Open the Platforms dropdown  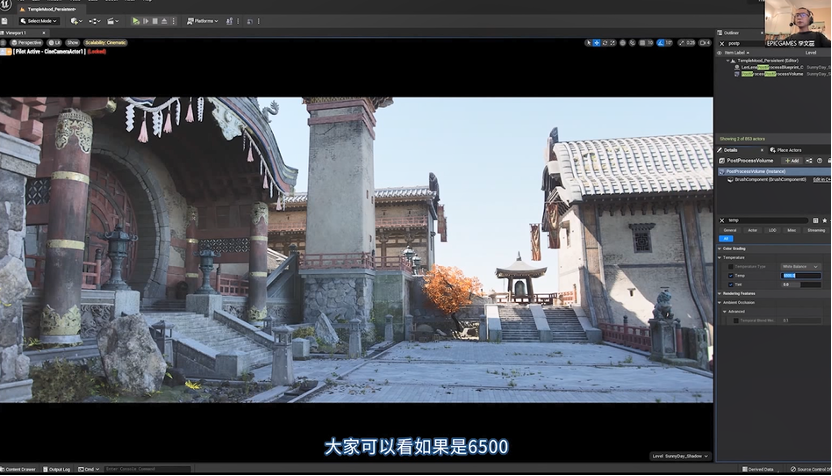pos(203,21)
